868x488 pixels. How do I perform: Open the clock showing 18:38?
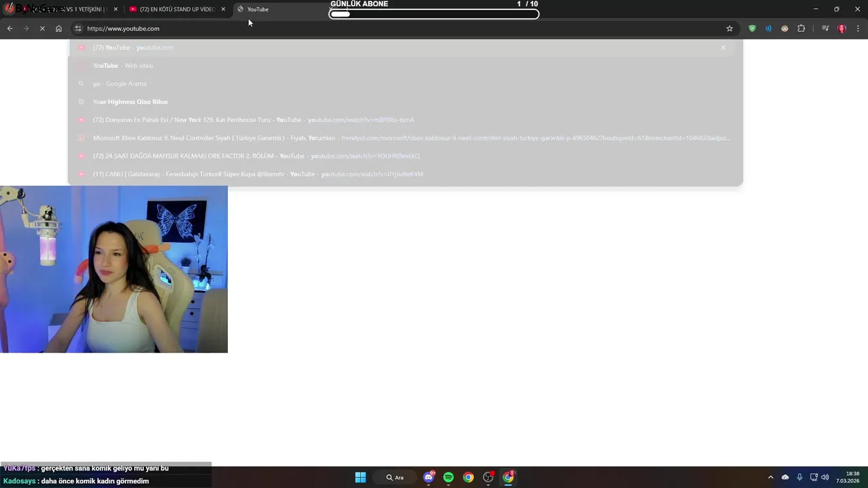[x=848, y=477]
